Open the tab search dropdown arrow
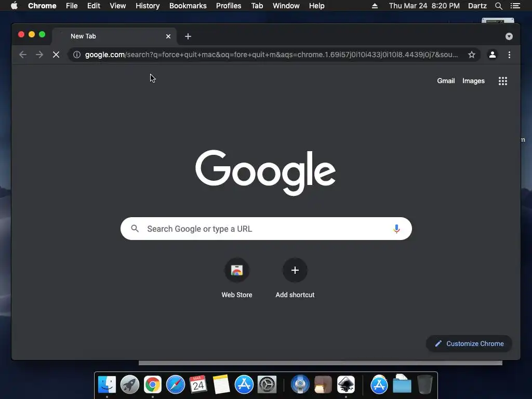Viewport: 532px width, 399px height. coord(509,36)
